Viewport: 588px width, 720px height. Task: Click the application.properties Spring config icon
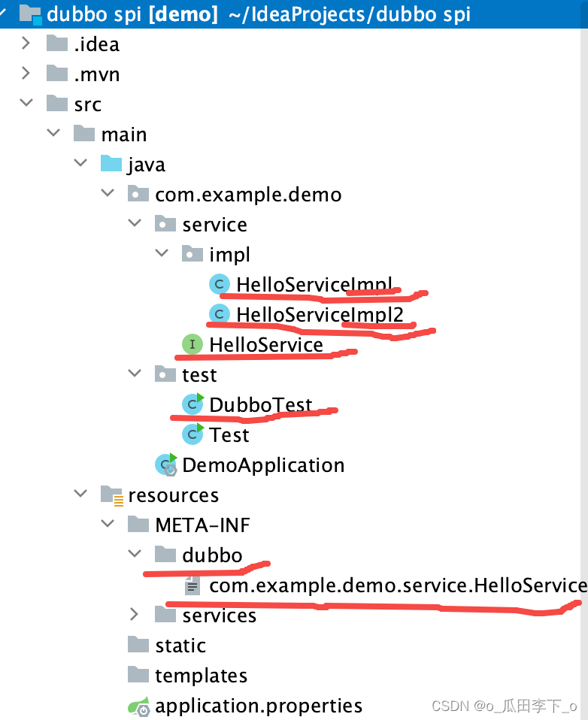[x=139, y=706]
